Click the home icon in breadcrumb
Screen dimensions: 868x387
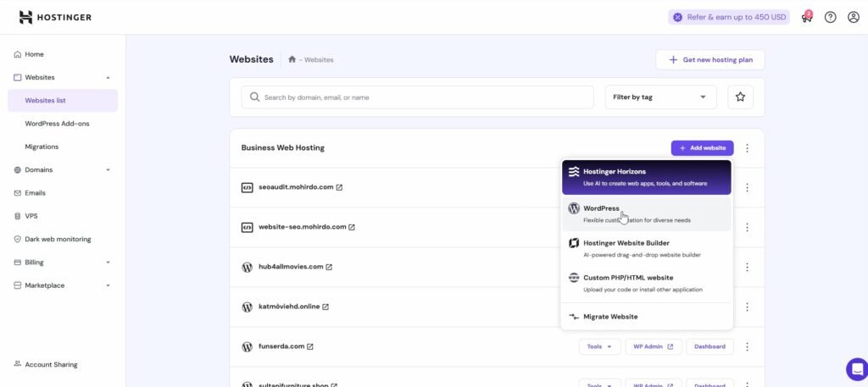click(x=292, y=60)
